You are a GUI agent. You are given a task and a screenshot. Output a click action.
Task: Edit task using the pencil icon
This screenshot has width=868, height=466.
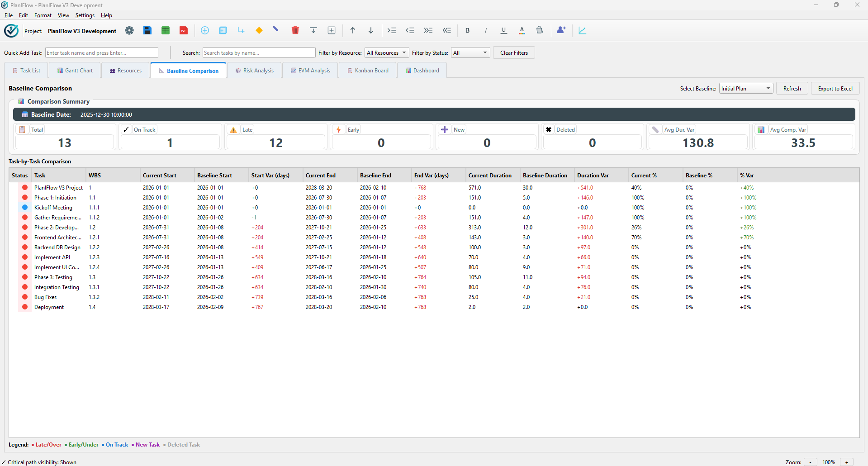pos(276,30)
